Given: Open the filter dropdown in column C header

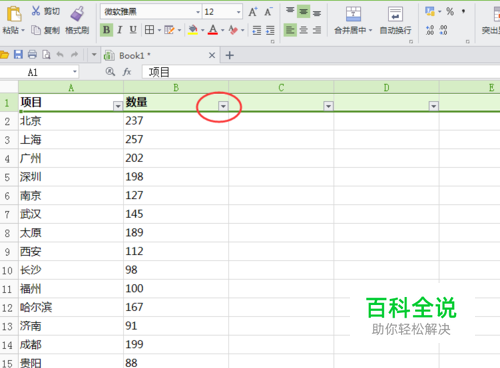Looking at the screenshot, I should coord(328,106).
